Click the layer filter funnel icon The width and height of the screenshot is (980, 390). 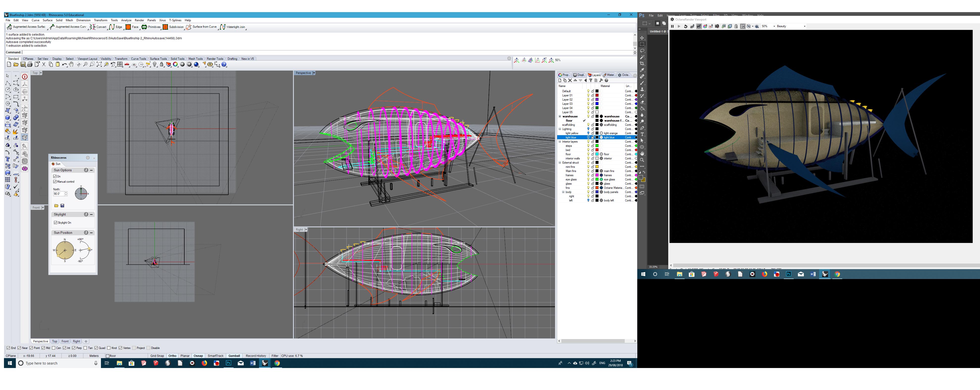[x=590, y=81]
